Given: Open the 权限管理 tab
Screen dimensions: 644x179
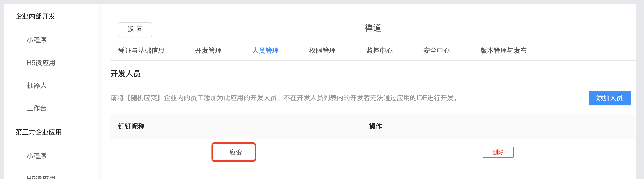Looking at the screenshot, I should [x=322, y=51].
